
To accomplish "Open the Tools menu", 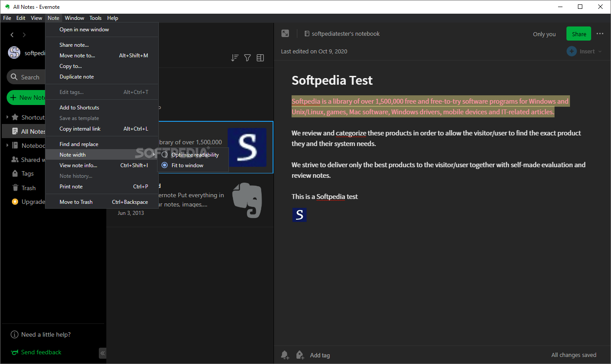I will (x=95, y=18).
